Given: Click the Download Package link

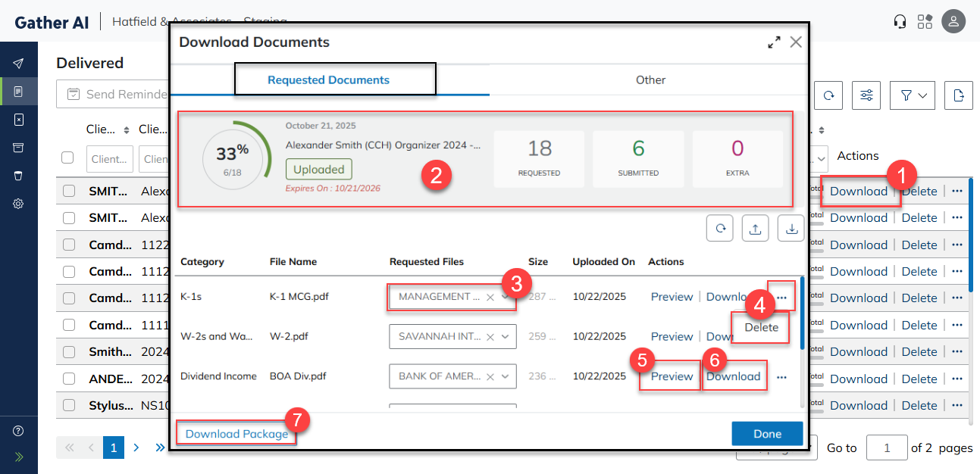Looking at the screenshot, I should click(x=236, y=434).
